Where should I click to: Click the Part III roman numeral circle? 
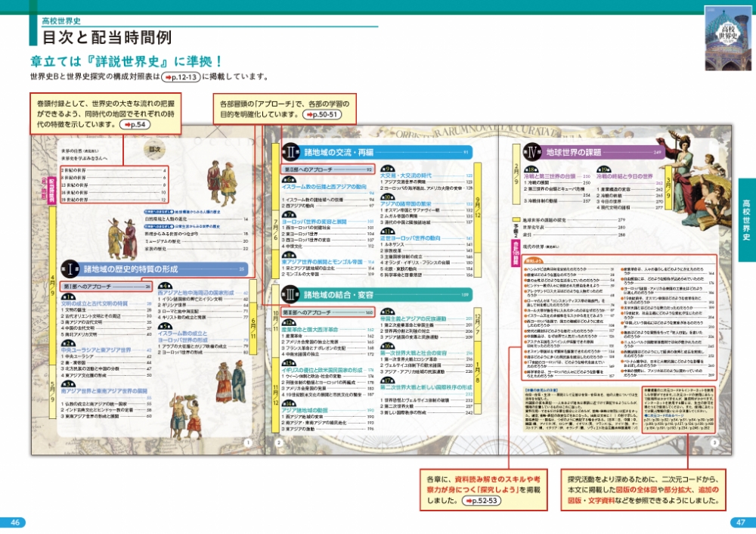(x=290, y=295)
